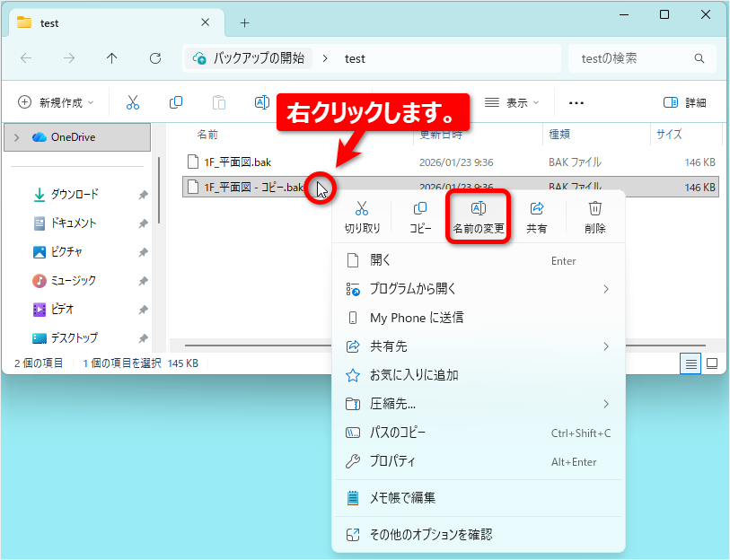Click the refresh icon beside address bar
This screenshot has width=730, height=560.
click(155, 58)
